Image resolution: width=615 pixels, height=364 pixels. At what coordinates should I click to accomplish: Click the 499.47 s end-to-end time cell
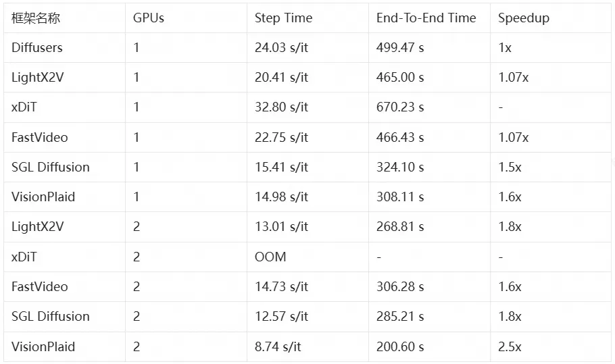400,47
